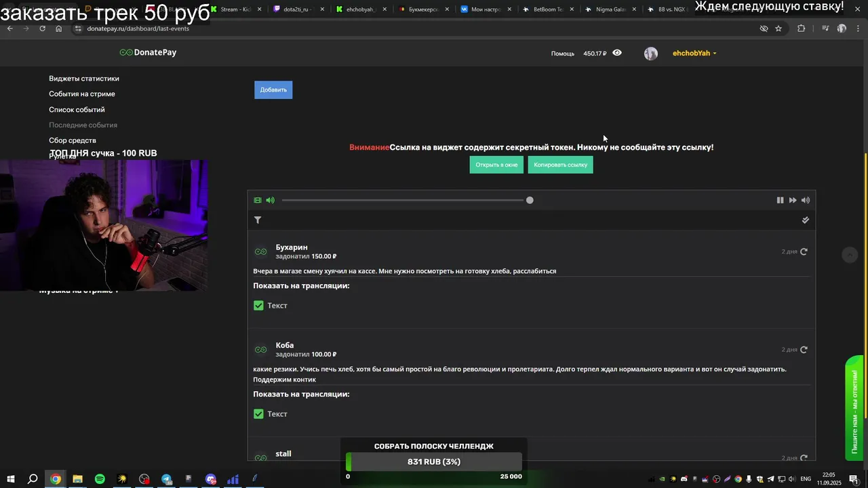Click the ENG language indicator
Image resolution: width=868 pixels, height=488 pixels.
click(x=806, y=479)
